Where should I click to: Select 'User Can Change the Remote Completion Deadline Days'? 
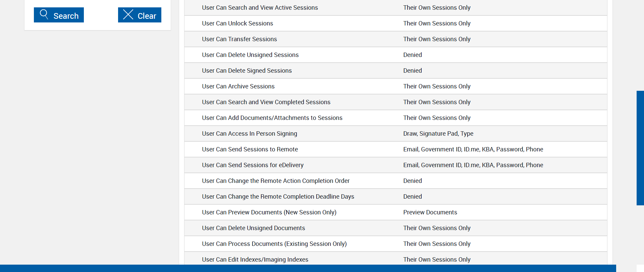pyautogui.click(x=278, y=197)
